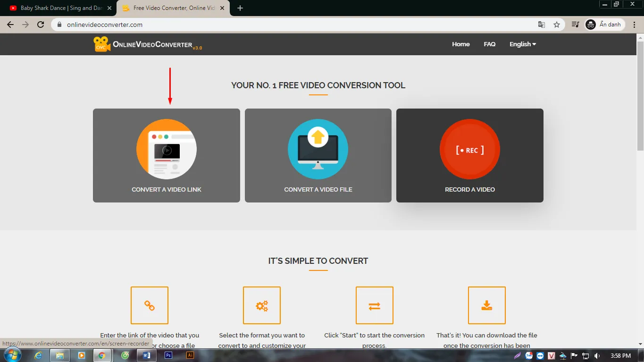Screen dimensions: 644x362
Task: Open File Explorer from taskbar
Action: [x=60, y=355]
